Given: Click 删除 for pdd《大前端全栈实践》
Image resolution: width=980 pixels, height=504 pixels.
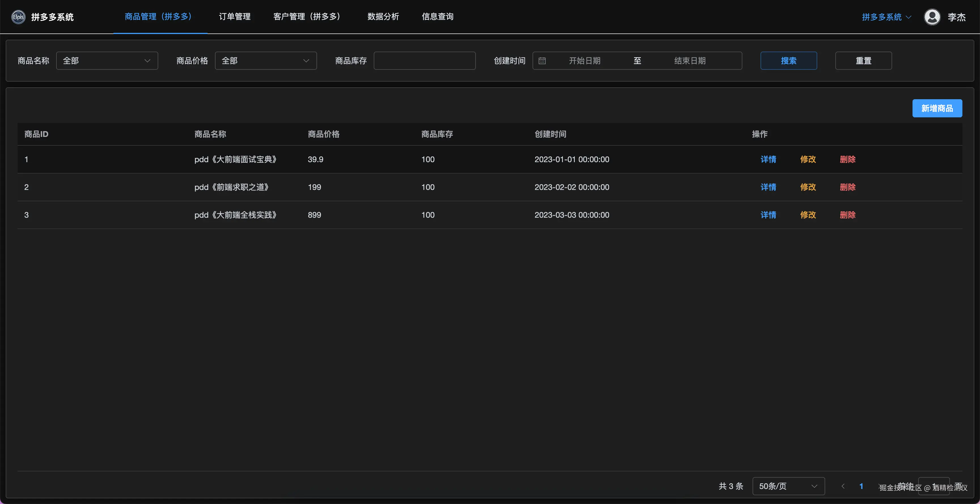Looking at the screenshot, I should (847, 215).
